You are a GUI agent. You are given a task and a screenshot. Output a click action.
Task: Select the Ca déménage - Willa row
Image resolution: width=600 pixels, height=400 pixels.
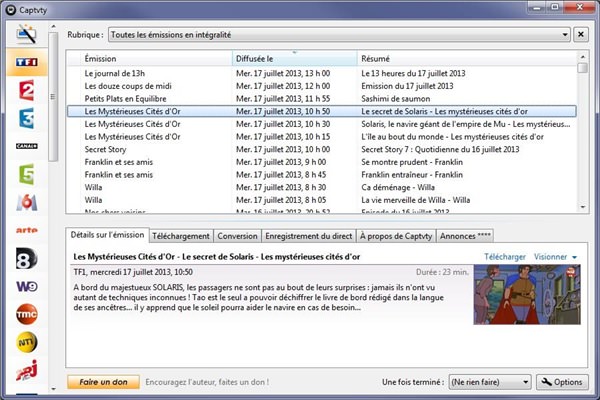pos(321,187)
